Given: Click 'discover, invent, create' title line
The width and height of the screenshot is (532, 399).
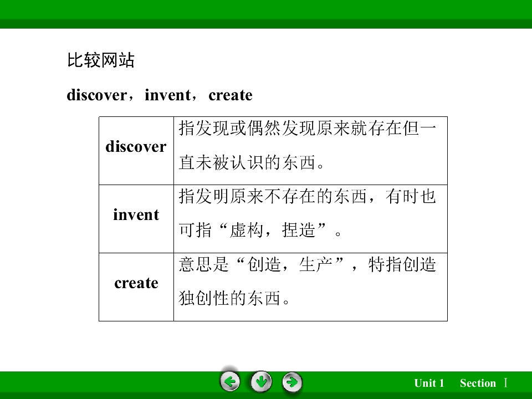Looking at the screenshot, I should coord(160,95).
